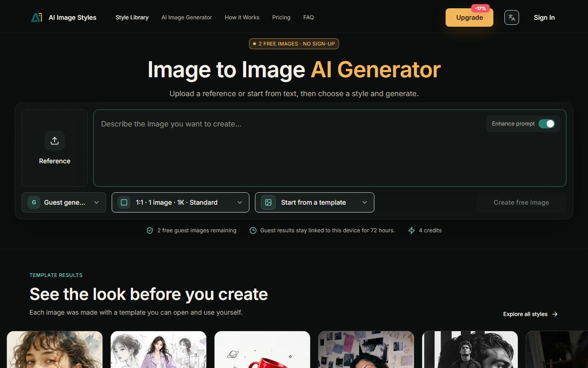This screenshot has width=588, height=368.
Task: Click the 2 free guest images remaining text
Action: click(x=197, y=230)
